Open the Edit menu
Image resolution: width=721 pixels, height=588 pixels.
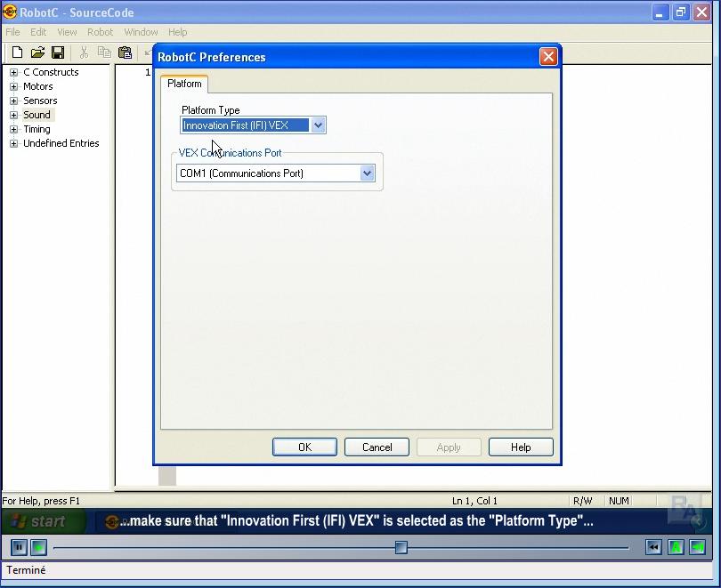[38, 32]
